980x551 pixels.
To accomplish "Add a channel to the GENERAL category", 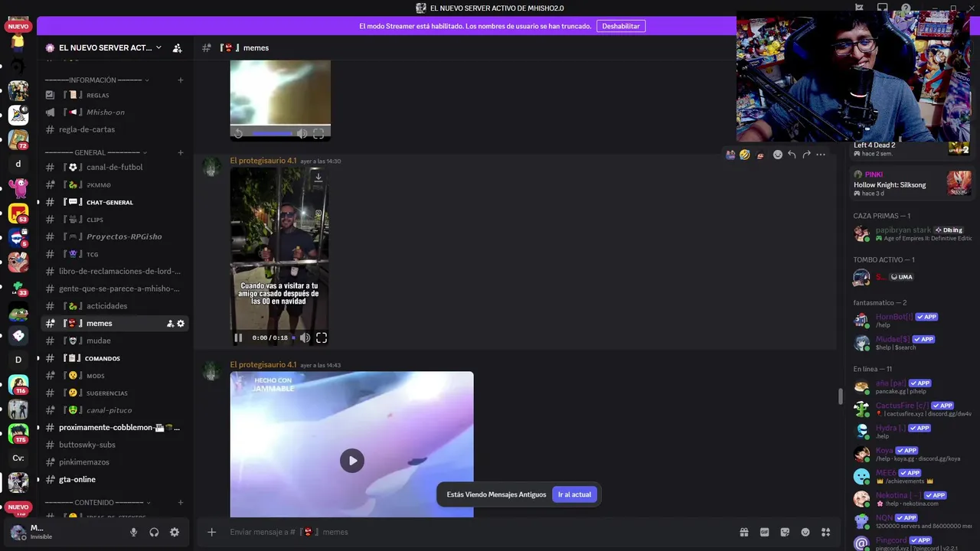I will click(x=181, y=152).
